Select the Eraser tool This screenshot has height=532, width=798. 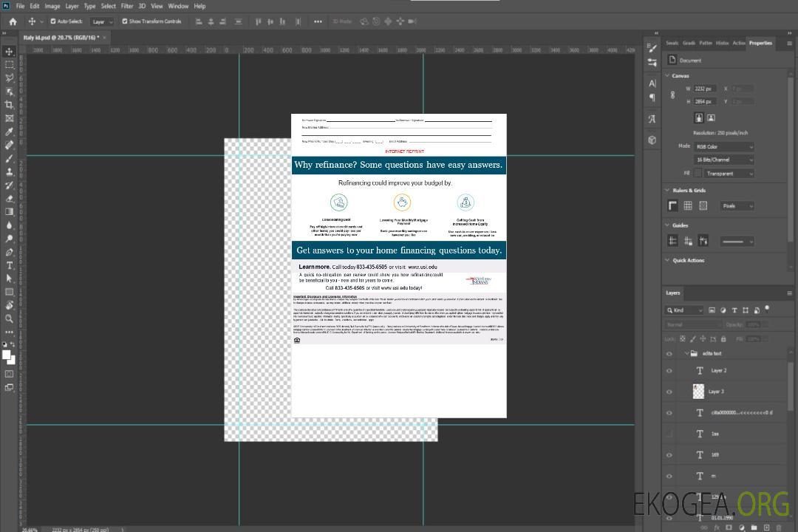(x=9, y=198)
